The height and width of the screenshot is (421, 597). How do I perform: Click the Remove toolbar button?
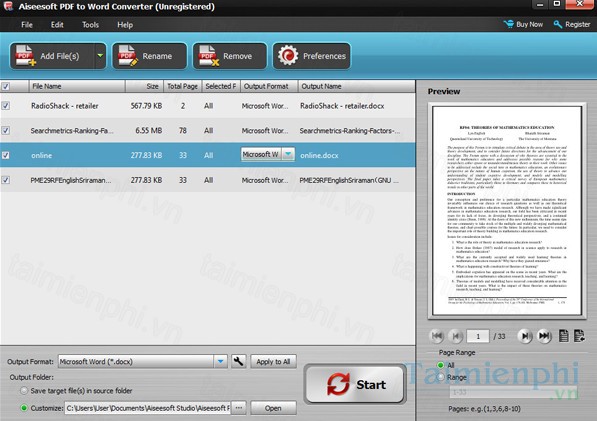230,56
